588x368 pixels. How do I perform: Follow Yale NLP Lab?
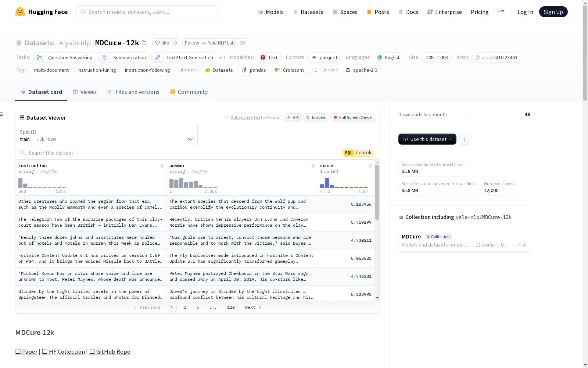(x=210, y=43)
